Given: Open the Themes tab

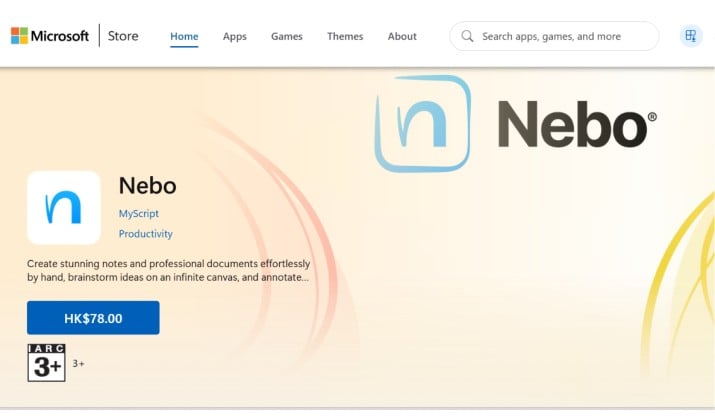Looking at the screenshot, I should (345, 36).
